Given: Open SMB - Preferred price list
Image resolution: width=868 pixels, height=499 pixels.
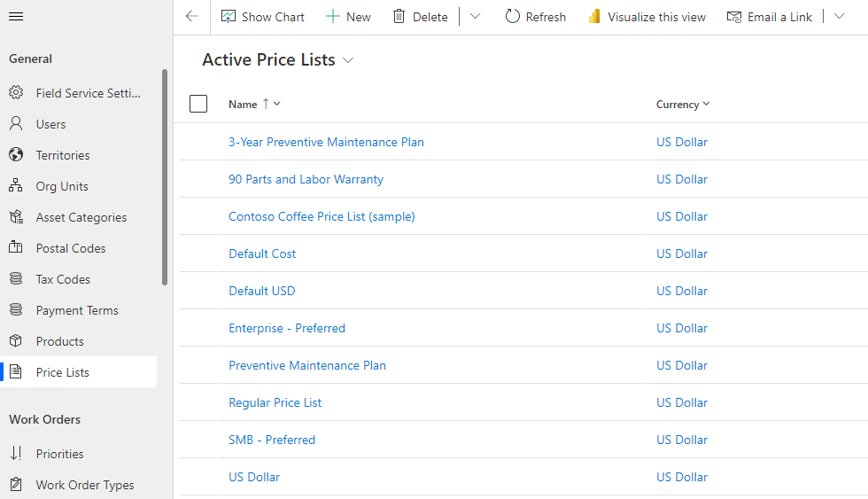Looking at the screenshot, I should pyautogui.click(x=272, y=440).
